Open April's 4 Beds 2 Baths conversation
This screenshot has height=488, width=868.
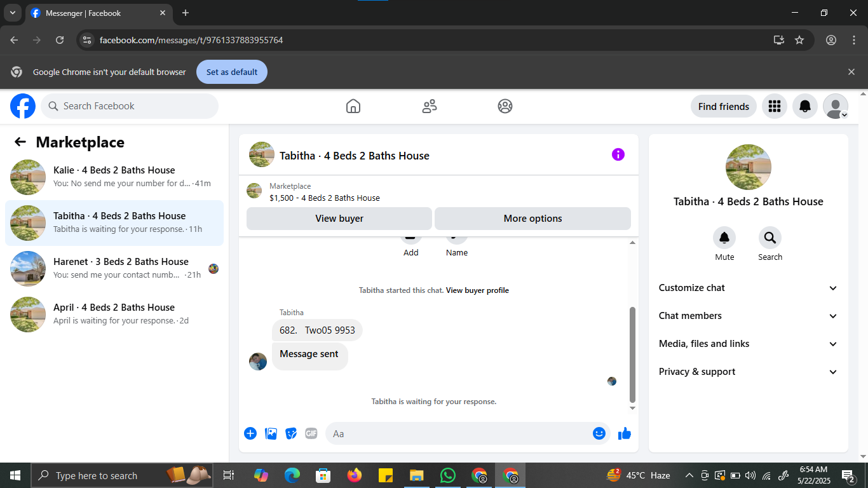pos(114,315)
